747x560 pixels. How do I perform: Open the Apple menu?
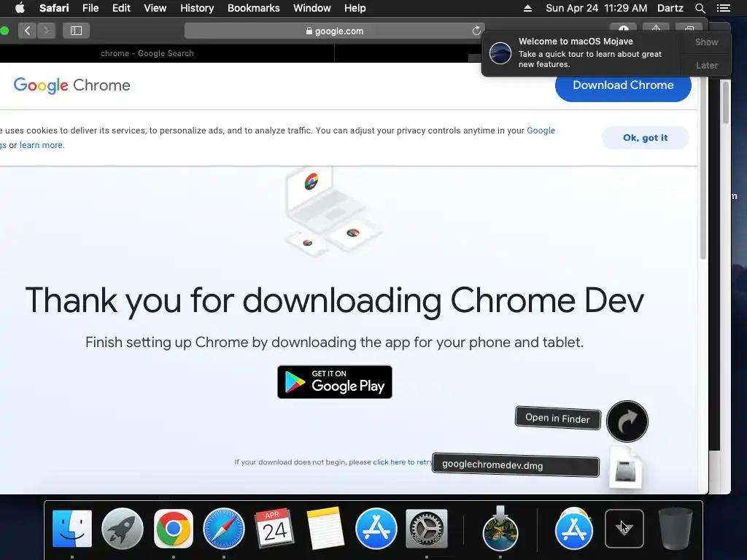click(20, 8)
